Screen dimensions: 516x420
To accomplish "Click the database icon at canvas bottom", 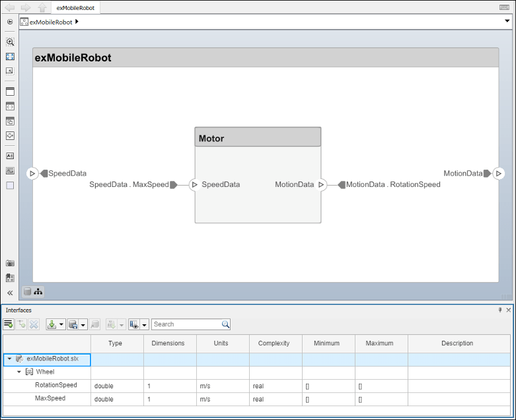I will [x=28, y=291].
